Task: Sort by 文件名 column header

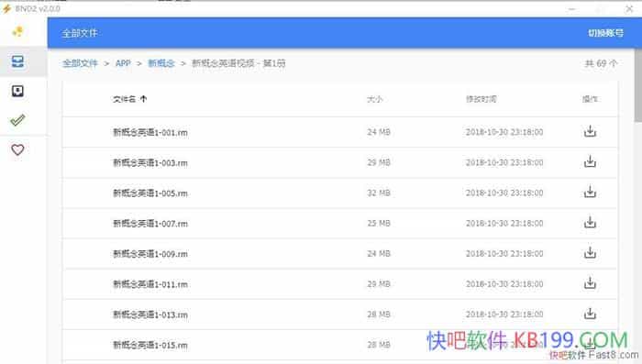Action: pos(129,99)
